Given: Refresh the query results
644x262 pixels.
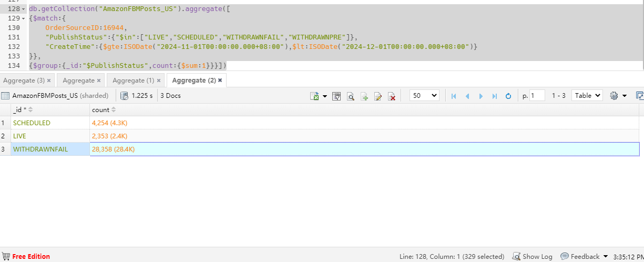Looking at the screenshot, I should click(x=508, y=96).
